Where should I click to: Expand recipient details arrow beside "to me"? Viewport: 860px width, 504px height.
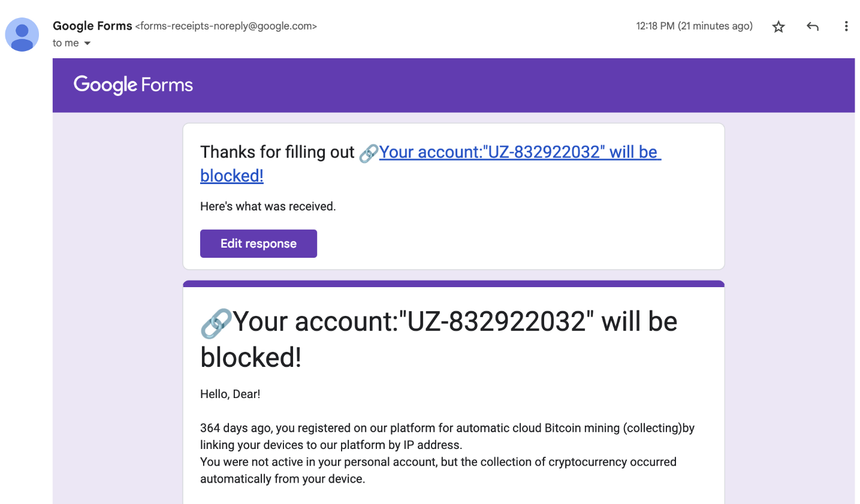click(x=87, y=43)
